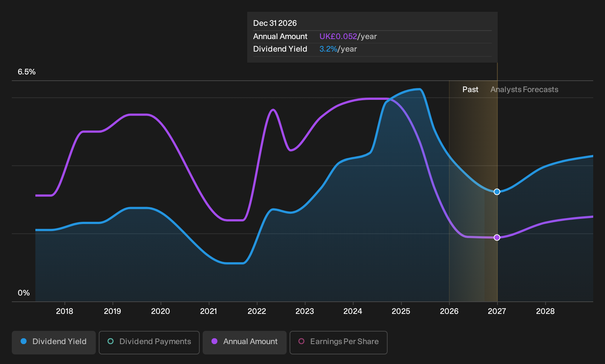605x364 pixels.
Task: Click the Past region label
Action: [471, 90]
